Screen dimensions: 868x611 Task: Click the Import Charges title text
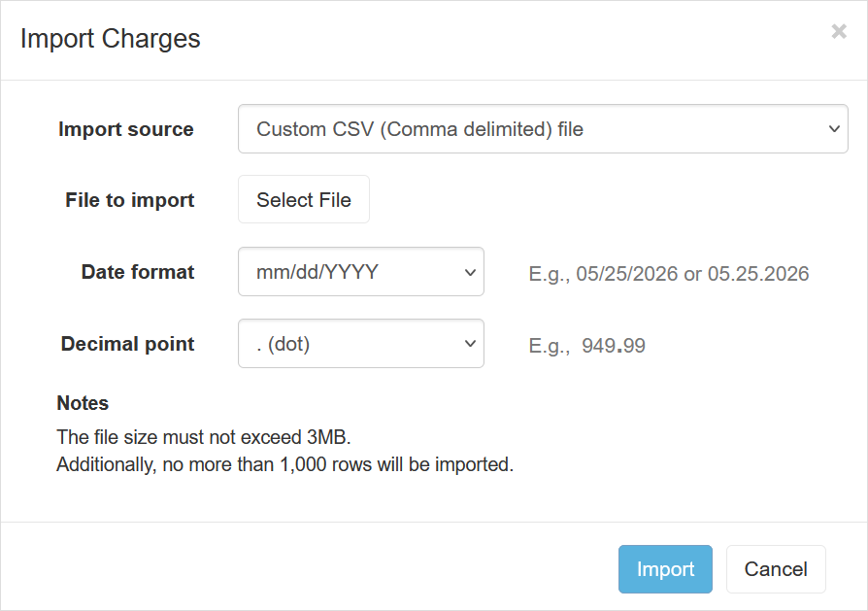coord(110,39)
